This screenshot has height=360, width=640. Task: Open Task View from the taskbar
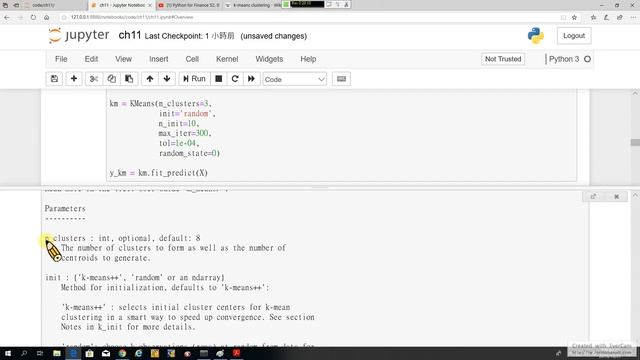[40, 353]
